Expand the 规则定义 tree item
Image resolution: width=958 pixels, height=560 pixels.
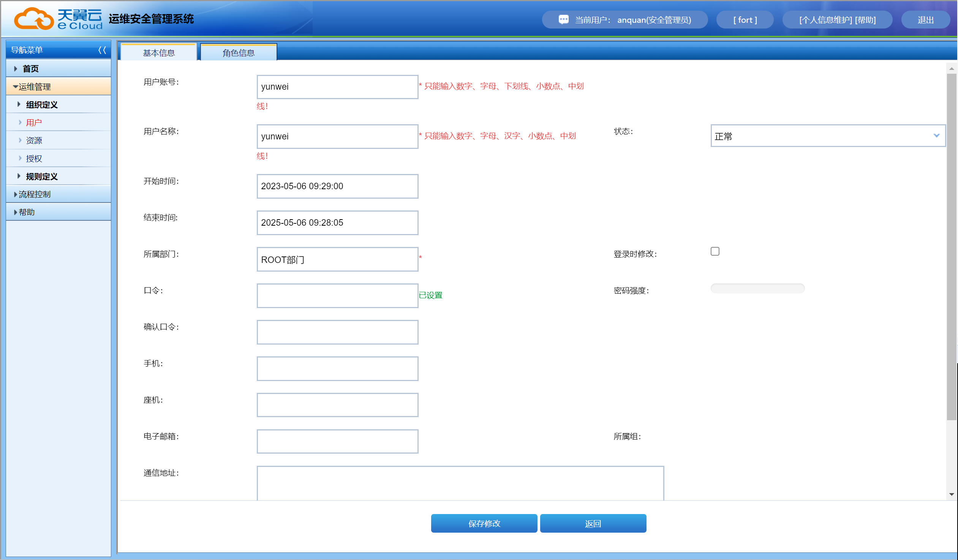pyautogui.click(x=41, y=176)
